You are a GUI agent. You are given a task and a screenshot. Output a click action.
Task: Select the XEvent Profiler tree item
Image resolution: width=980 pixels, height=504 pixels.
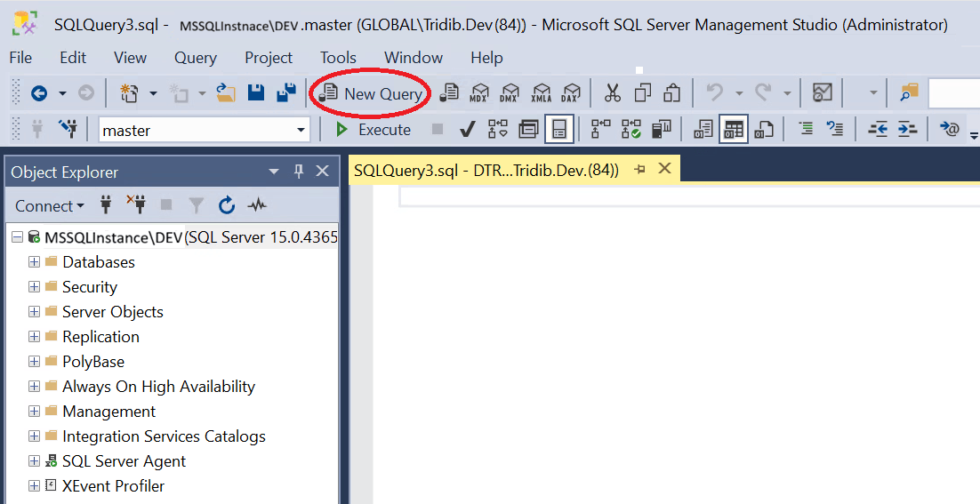[x=114, y=486]
